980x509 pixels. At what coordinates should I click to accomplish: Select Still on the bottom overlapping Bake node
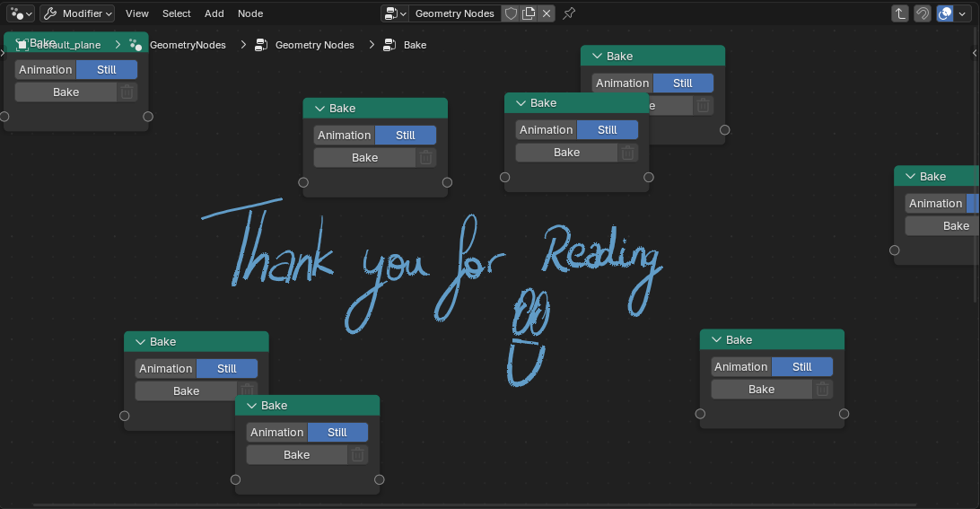pos(337,432)
